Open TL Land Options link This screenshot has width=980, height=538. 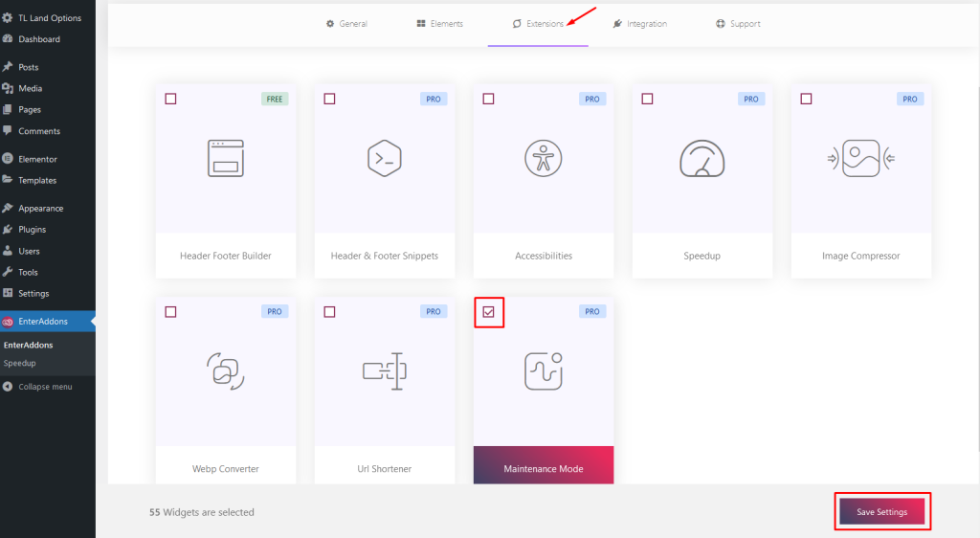[x=50, y=17]
